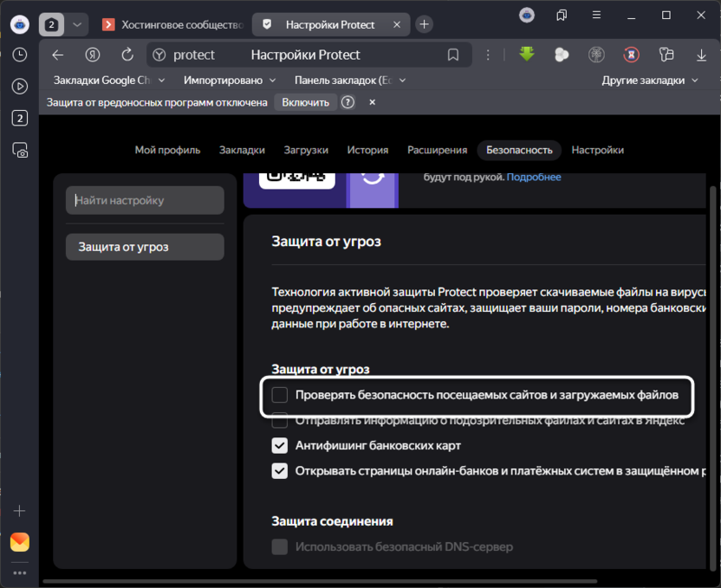The height and width of the screenshot is (588, 721).
Task: Click the camera icon in left sidebar
Action: click(x=19, y=150)
